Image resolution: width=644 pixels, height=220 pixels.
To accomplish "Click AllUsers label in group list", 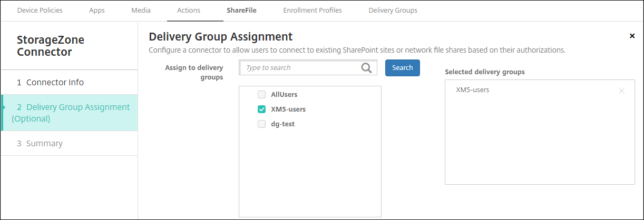I will [x=285, y=95].
